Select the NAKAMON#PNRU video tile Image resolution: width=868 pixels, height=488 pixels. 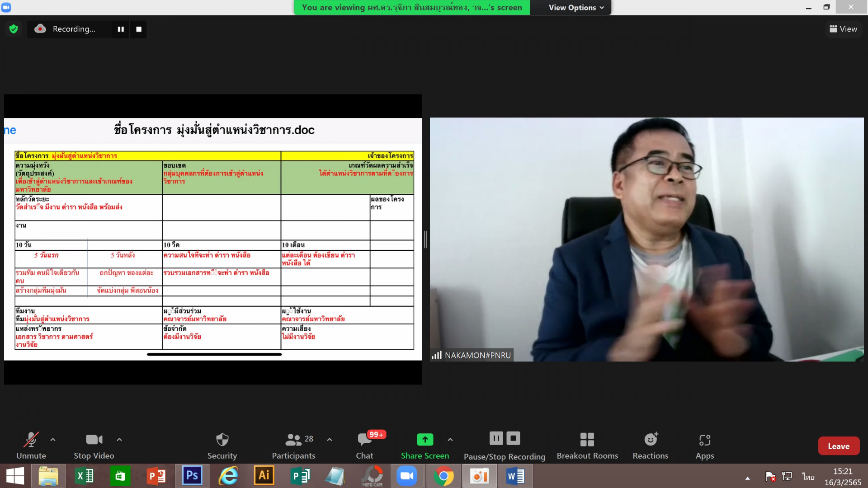(646, 239)
